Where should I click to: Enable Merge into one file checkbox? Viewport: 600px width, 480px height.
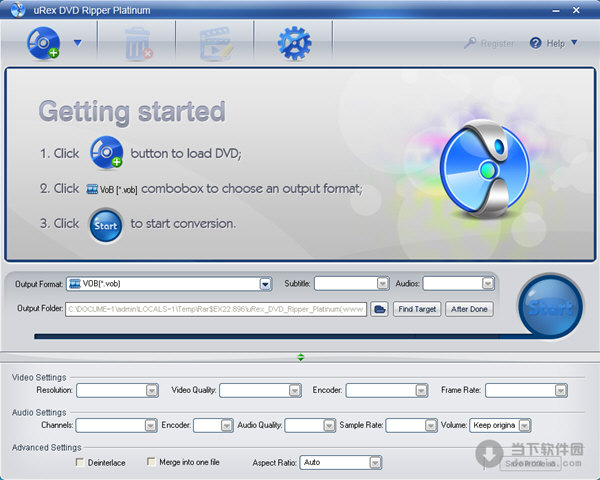pyautogui.click(x=151, y=462)
